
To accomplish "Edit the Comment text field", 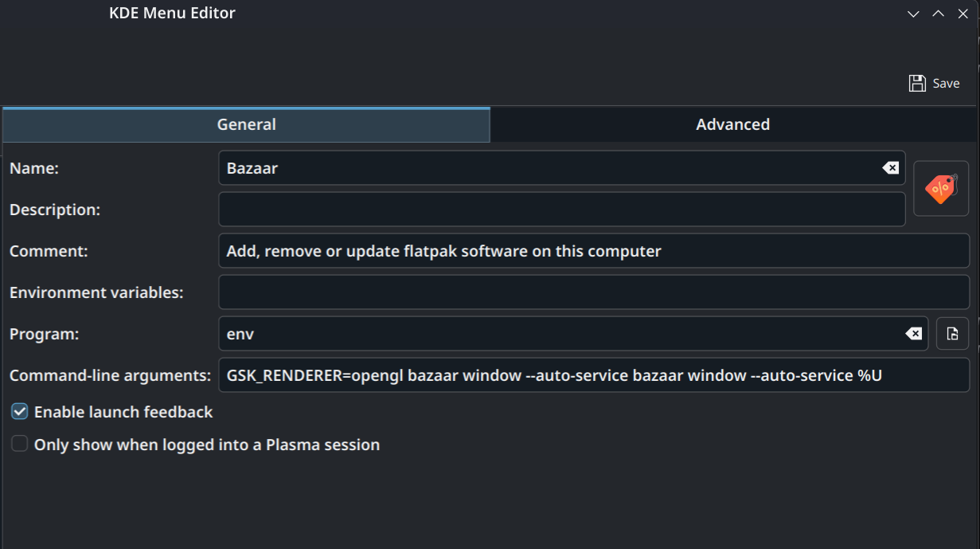I will pyautogui.click(x=594, y=251).
